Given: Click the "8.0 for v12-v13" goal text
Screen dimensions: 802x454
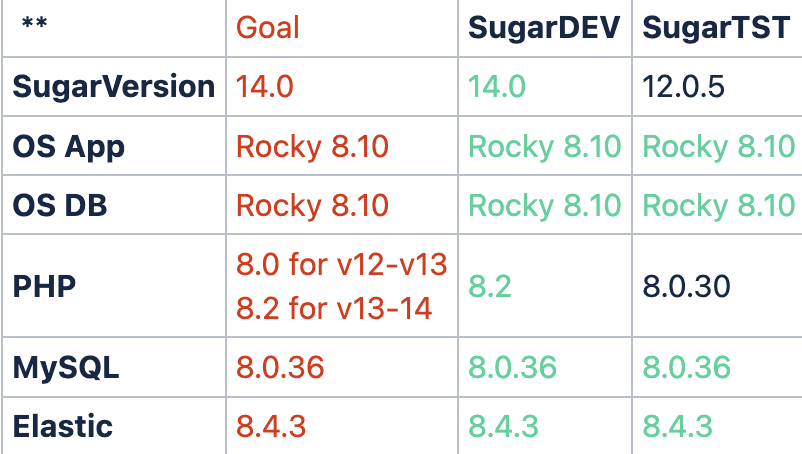Looking at the screenshot, I should point(341,265).
